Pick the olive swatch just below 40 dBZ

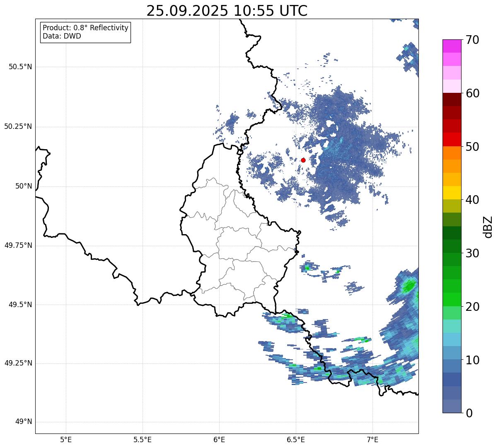452,206
